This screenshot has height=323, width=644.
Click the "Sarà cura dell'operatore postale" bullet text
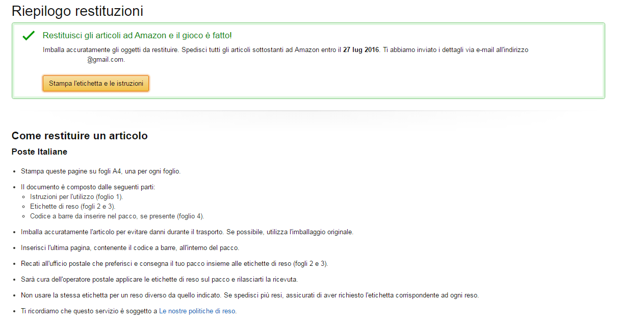[x=159, y=280]
